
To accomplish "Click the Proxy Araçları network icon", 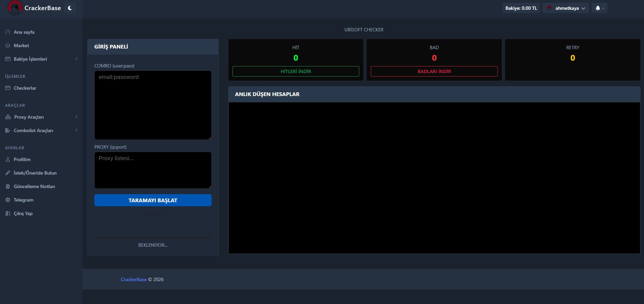I will pos(8,117).
